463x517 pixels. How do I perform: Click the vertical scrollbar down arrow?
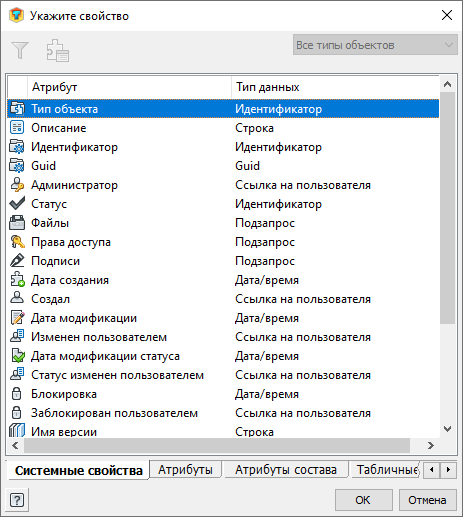point(448,429)
